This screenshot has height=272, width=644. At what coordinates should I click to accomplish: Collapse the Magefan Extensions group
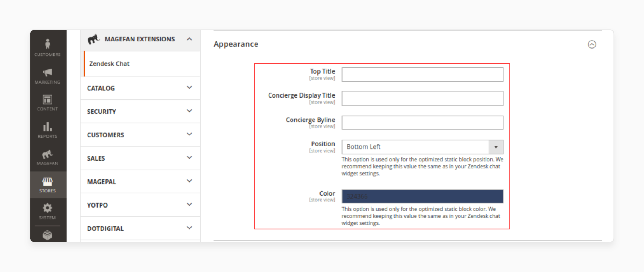(141, 39)
